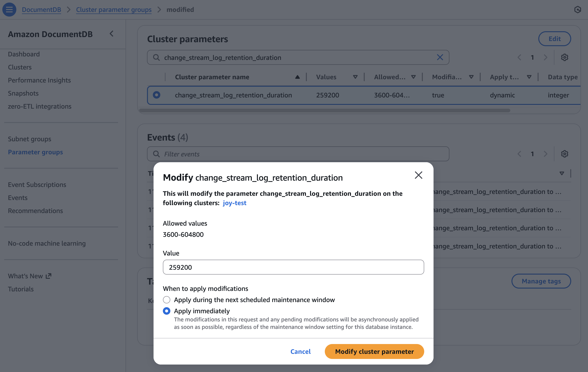The height and width of the screenshot is (372, 588).
Task: Sort by Cluster parameter name arrow
Action: click(297, 77)
